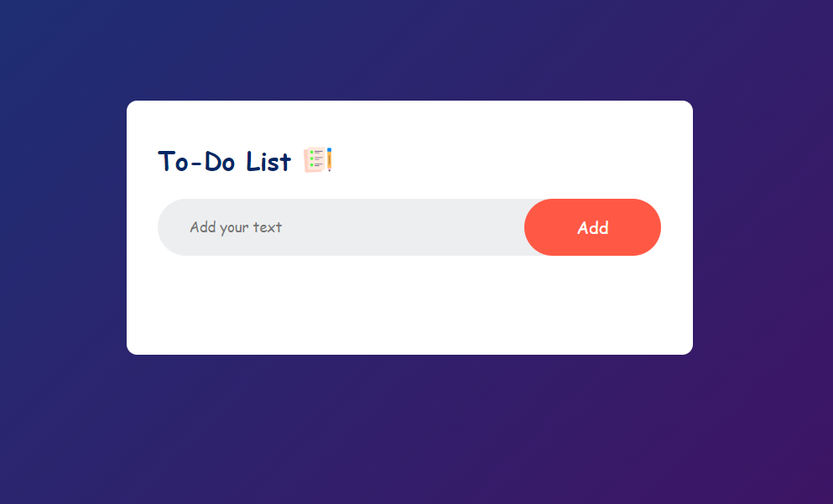Screen dimensions: 833x504
Task: Click empty white card area below the input
Action: pos(409,305)
